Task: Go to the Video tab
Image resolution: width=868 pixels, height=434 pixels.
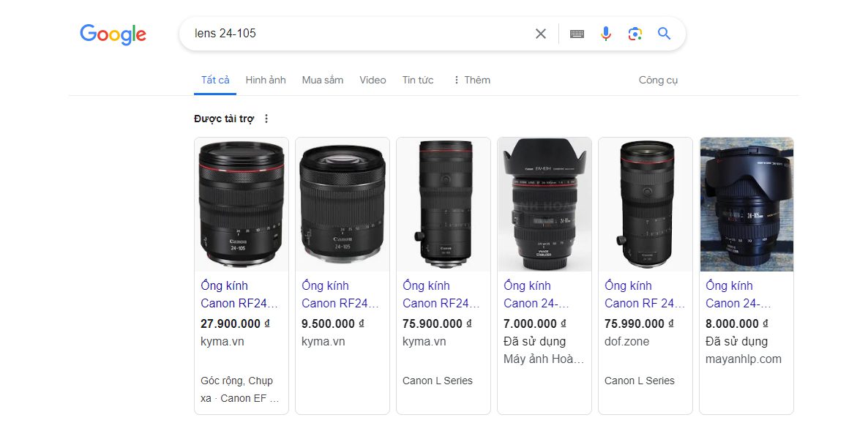Action: pyautogui.click(x=373, y=80)
